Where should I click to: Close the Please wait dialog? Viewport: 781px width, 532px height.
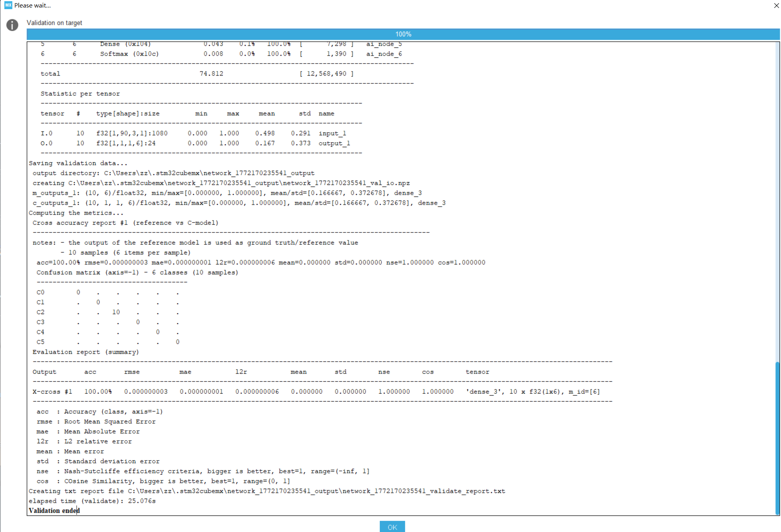tap(776, 6)
